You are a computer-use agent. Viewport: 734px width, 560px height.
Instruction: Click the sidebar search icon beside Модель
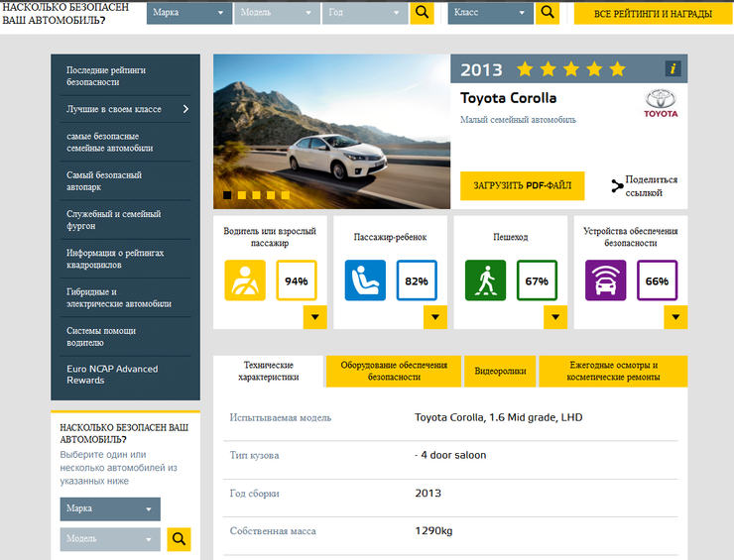pyautogui.click(x=179, y=539)
